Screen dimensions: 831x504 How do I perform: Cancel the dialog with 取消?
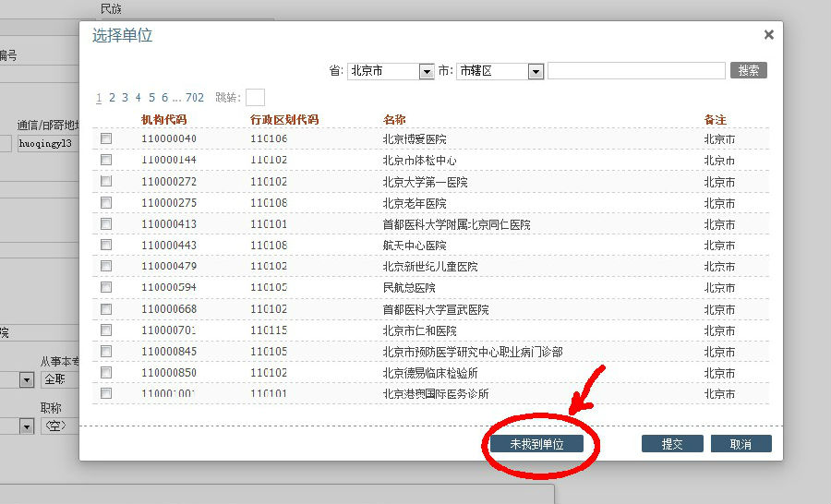pos(741,444)
